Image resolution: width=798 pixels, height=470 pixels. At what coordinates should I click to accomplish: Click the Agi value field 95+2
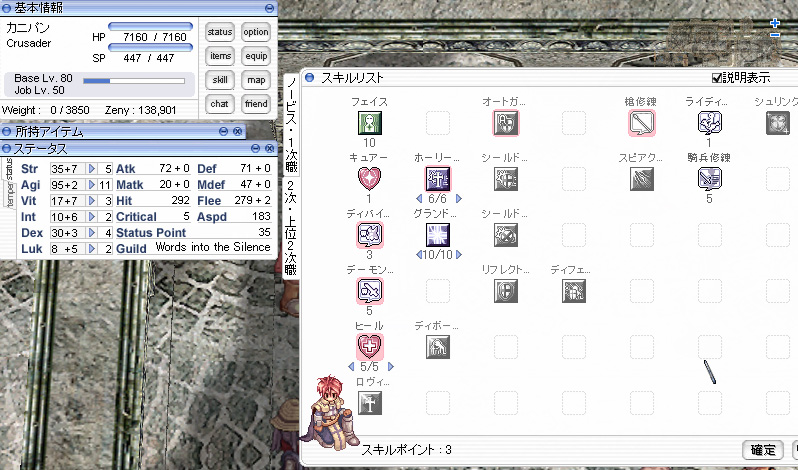[68, 185]
